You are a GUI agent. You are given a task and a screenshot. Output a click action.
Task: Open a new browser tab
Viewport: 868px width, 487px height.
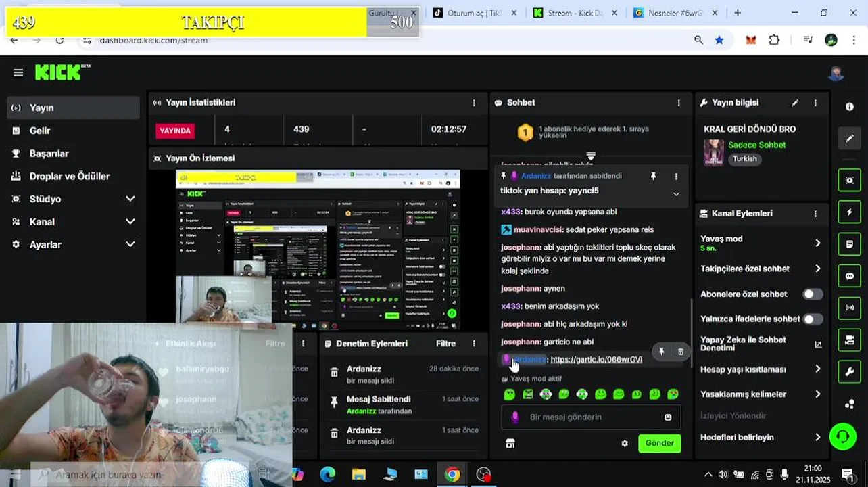tap(738, 13)
